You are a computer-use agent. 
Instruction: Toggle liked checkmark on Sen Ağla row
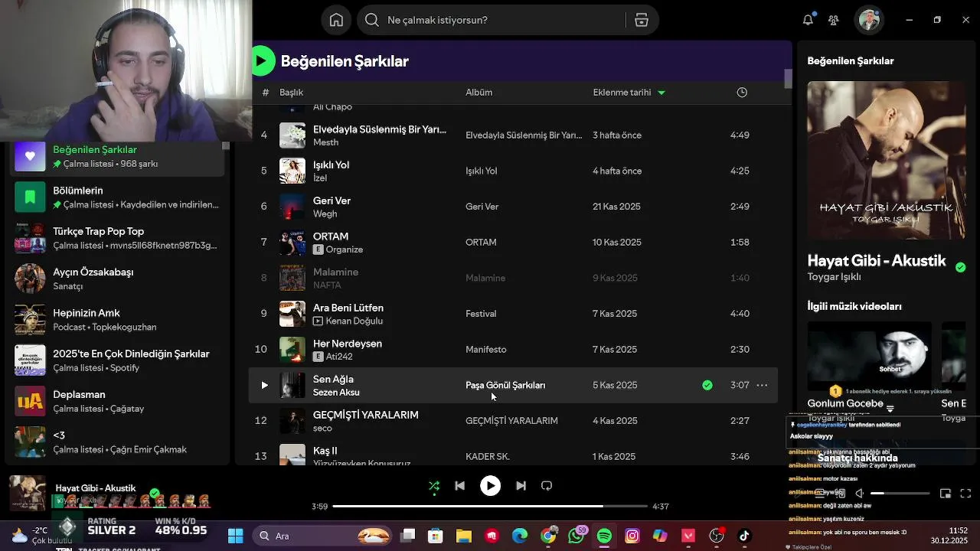click(x=707, y=385)
